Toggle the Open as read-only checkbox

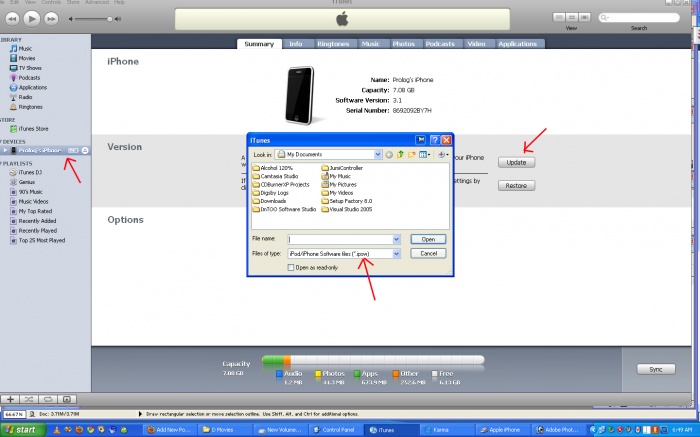(x=291, y=267)
